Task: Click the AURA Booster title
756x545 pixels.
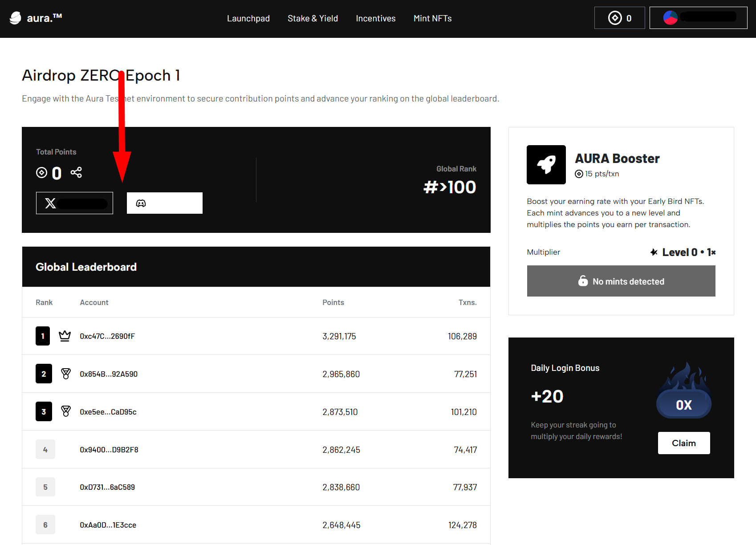Action: (x=617, y=159)
